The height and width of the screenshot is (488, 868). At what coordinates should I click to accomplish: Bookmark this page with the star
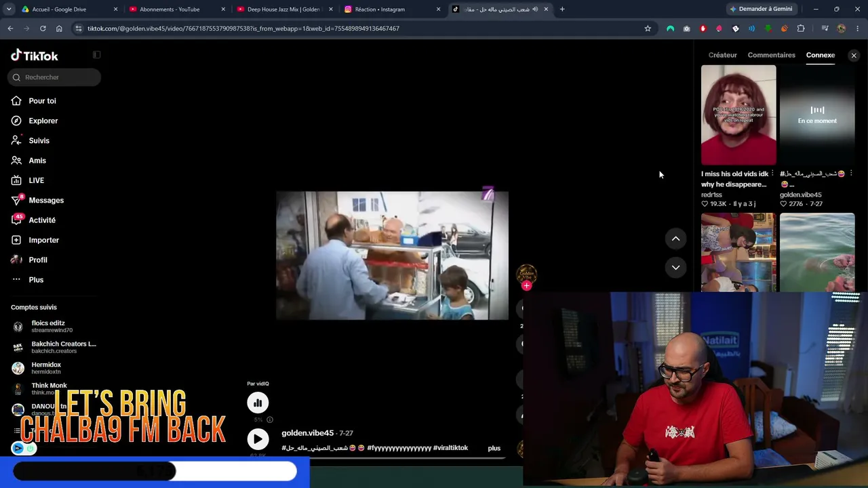tap(648, 28)
